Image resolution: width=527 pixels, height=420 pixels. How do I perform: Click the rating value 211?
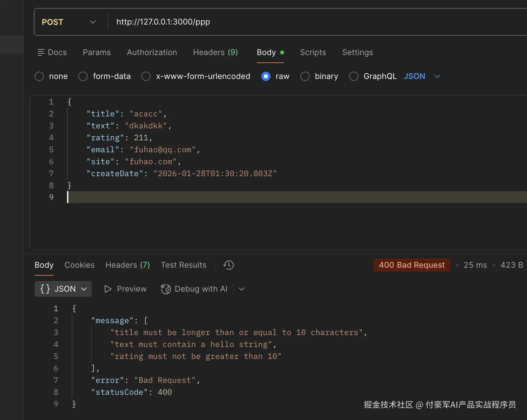141,138
